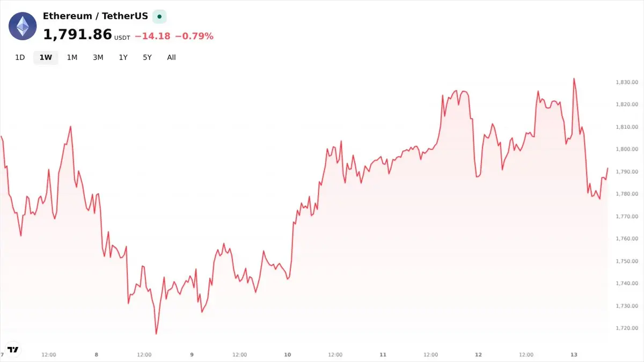Show the 1Y time range

(x=123, y=57)
